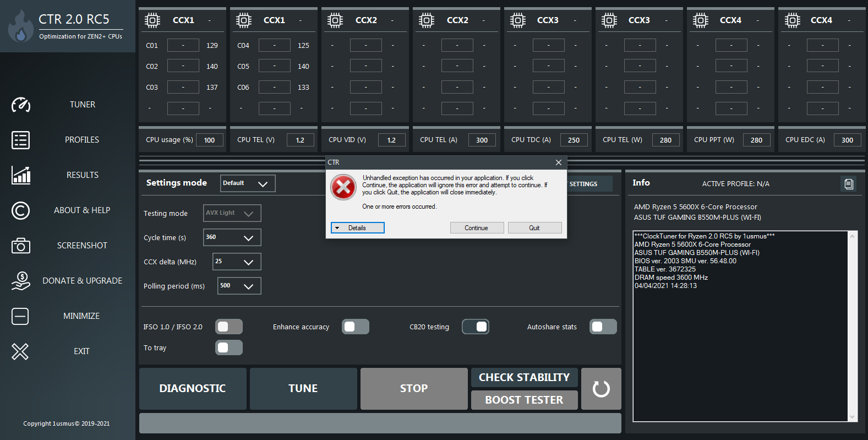Image resolution: width=868 pixels, height=440 pixels.
Task: Click Continue in the error dialog
Action: (x=477, y=228)
